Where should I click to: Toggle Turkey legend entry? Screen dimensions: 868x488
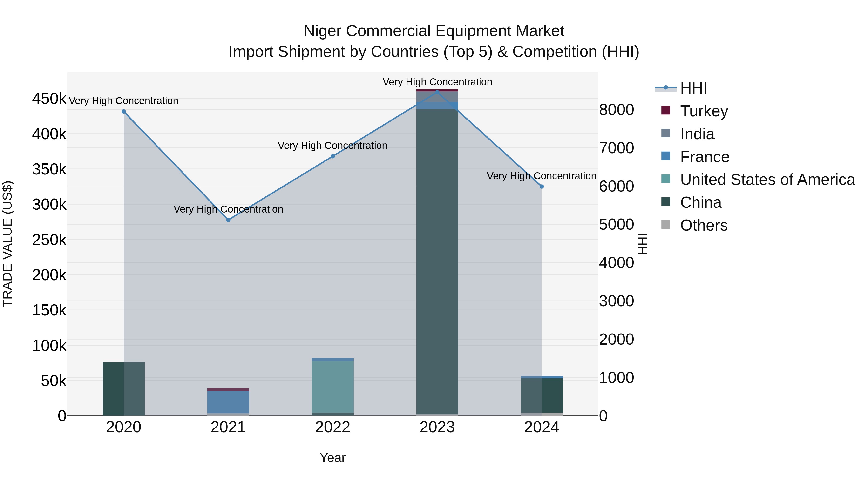(694, 111)
